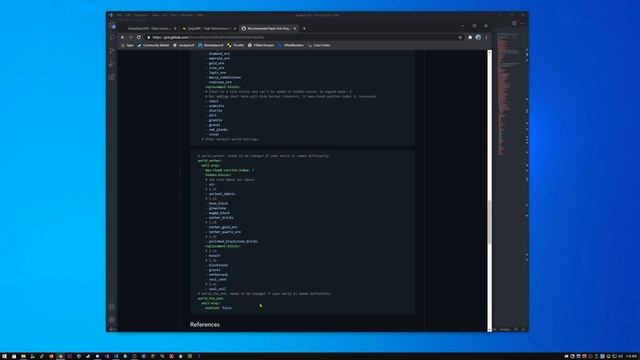
Task: Click the oak_planks line
Action: pyautogui.click(x=217, y=129)
